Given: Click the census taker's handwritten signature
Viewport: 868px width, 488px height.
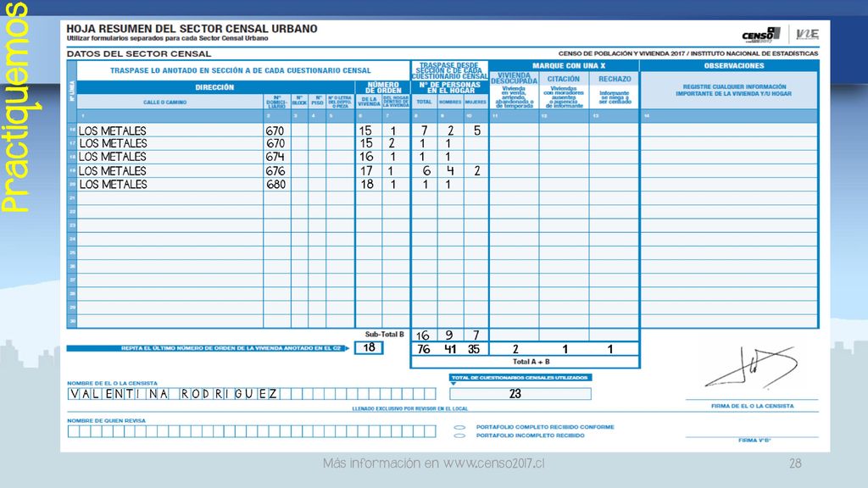Looking at the screenshot, I should pyautogui.click(x=752, y=367).
